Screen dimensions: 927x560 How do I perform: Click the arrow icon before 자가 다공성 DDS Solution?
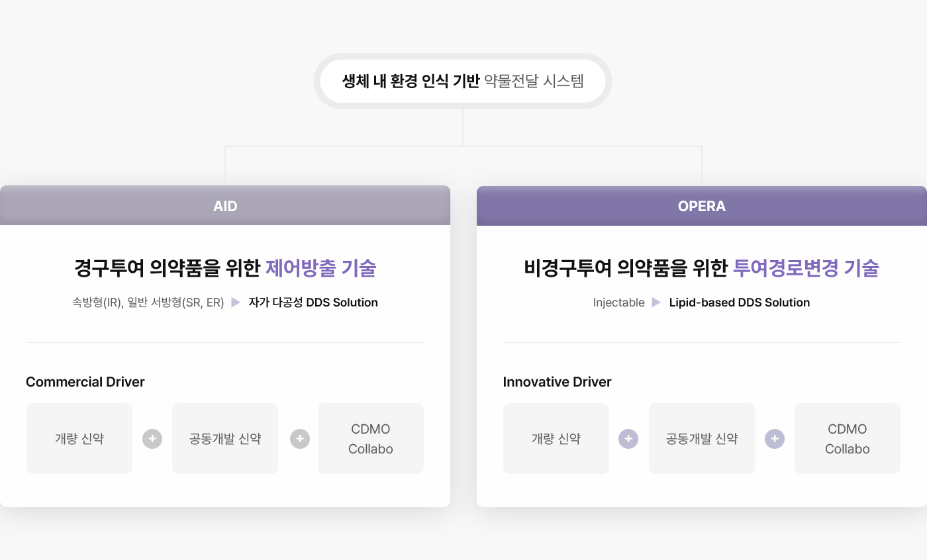click(x=236, y=303)
